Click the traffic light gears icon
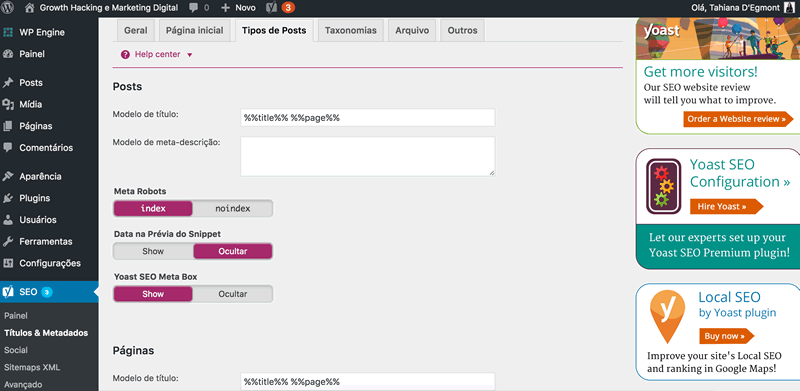This screenshot has width=800, height=391. (664, 186)
